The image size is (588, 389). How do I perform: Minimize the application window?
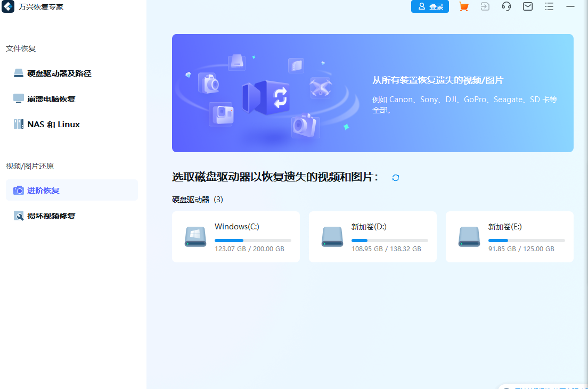tap(570, 6)
